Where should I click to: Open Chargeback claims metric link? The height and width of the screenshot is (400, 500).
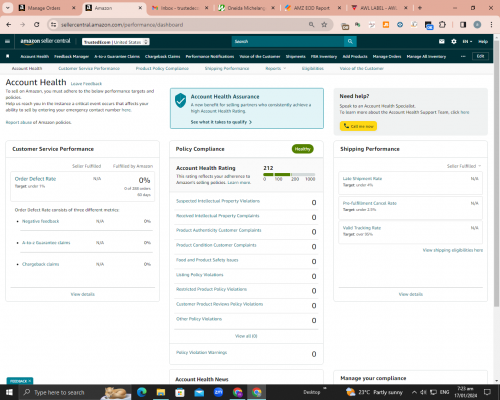click(40, 264)
